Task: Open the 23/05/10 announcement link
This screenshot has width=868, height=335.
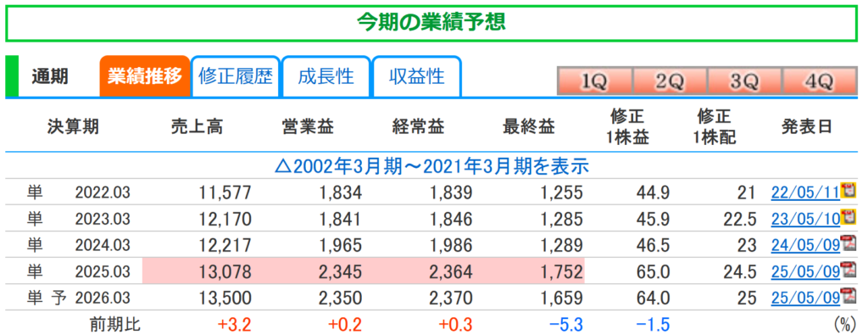Action: [x=805, y=220]
